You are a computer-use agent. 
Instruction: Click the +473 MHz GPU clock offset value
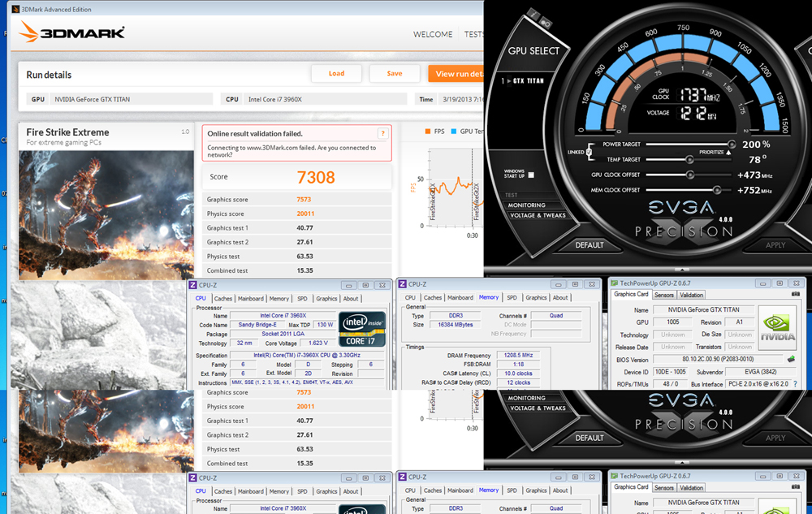point(754,175)
